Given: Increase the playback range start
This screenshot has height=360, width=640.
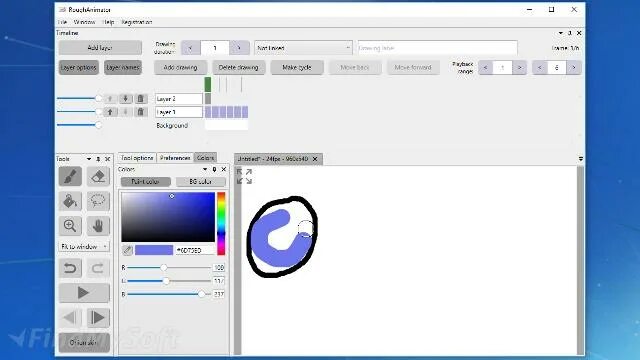Looking at the screenshot, I should pyautogui.click(x=519, y=68).
